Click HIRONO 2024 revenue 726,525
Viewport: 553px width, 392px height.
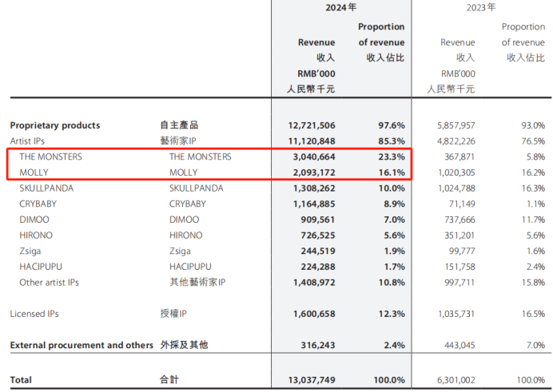point(318,236)
